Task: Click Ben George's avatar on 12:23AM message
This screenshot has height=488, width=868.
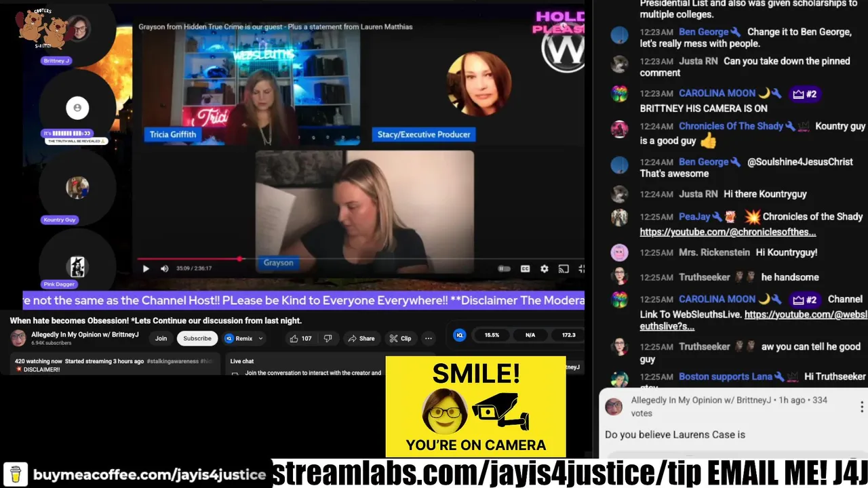Action: pyautogui.click(x=619, y=35)
